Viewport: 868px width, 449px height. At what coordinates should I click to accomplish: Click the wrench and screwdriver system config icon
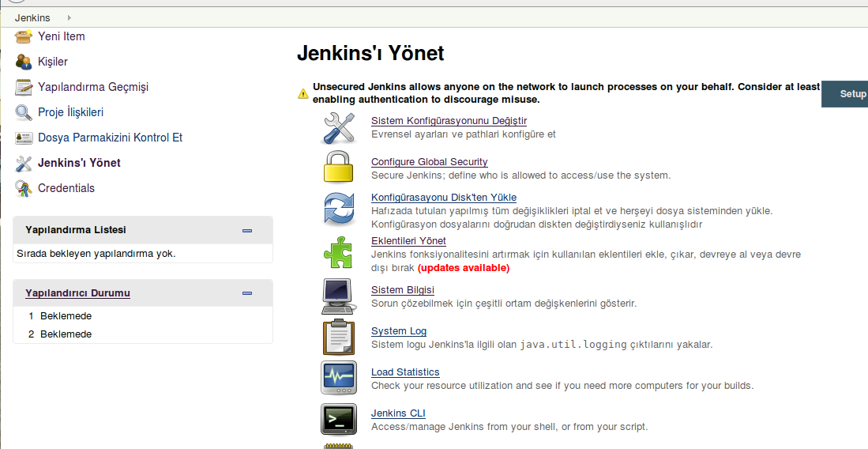[339, 127]
